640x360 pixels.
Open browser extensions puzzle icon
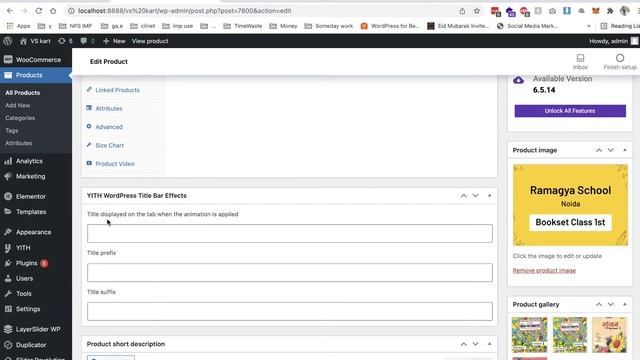610,11
